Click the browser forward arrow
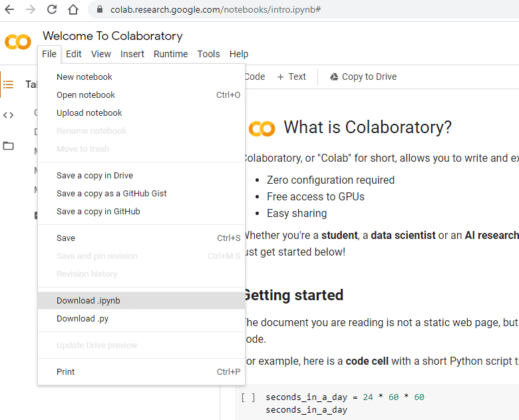Screen dimensions: 519x420 click(x=31, y=9)
